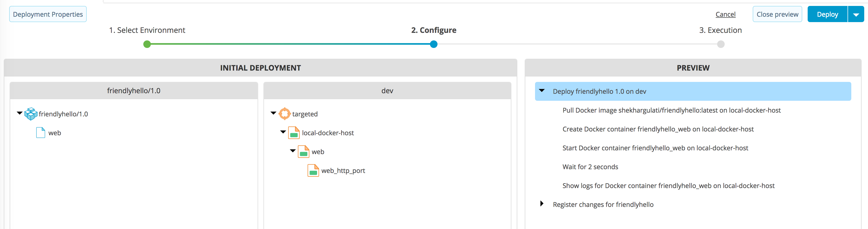Click the deployed web item icon under local-docker-host
The height and width of the screenshot is (229, 868).
[304, 151]
